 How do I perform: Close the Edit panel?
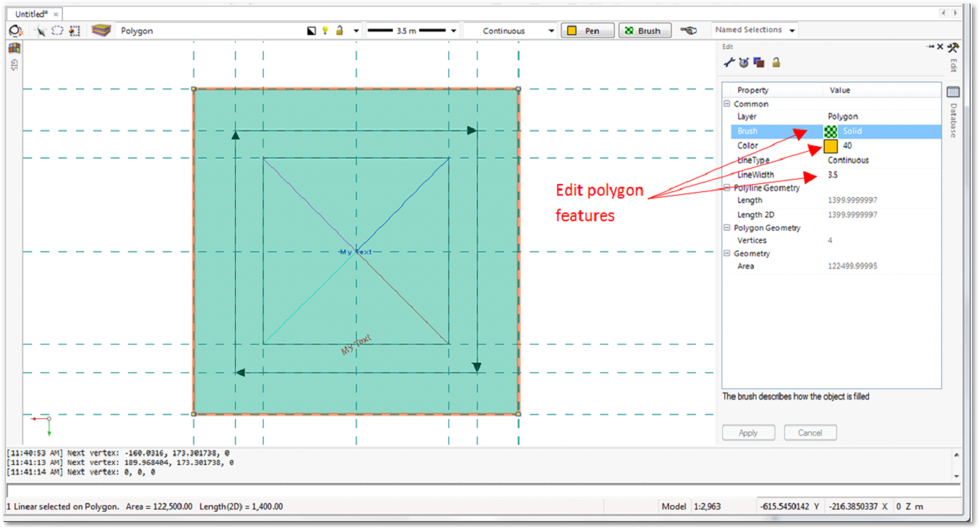[x=940, y=47]
